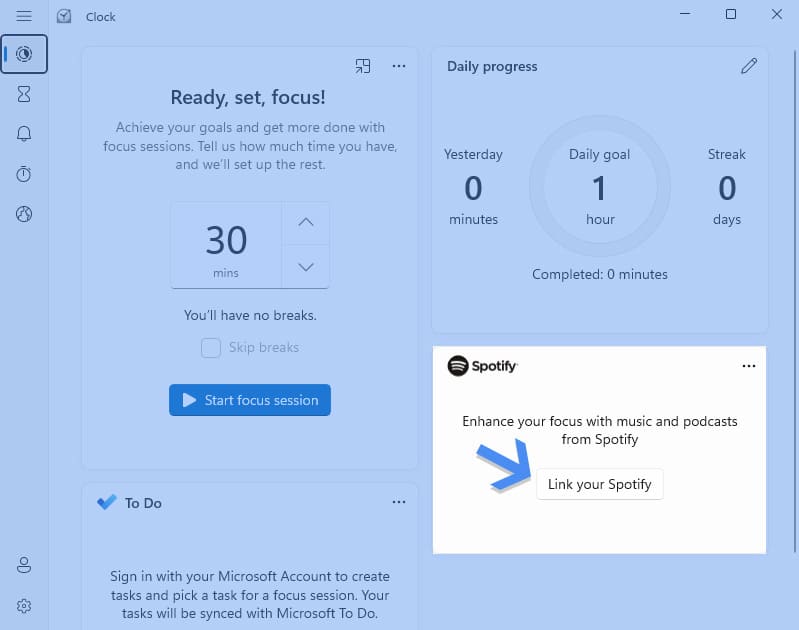
Task: Decrease focus session minutes
Action: 306,266
